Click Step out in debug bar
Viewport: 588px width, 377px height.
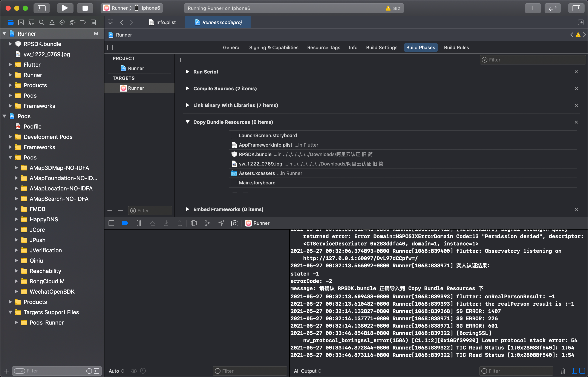point(180,223)
